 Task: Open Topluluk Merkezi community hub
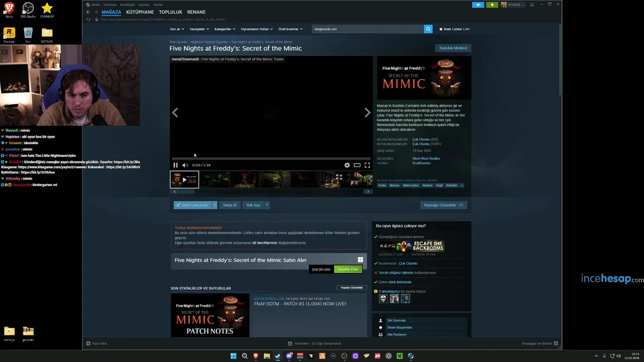pos(453,48)
